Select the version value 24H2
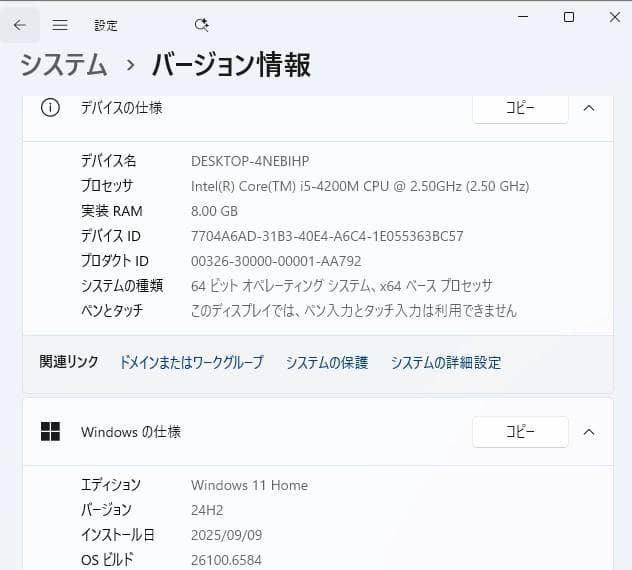 207,510
